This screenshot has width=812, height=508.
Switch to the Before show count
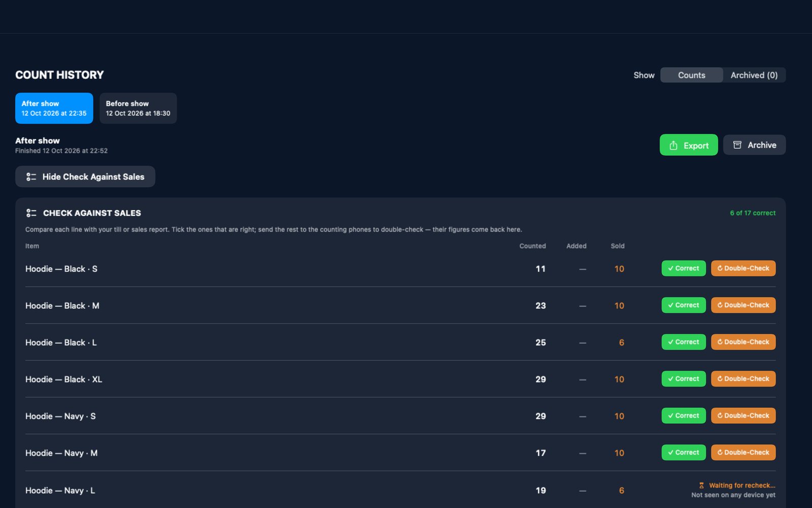coord(138,108)
